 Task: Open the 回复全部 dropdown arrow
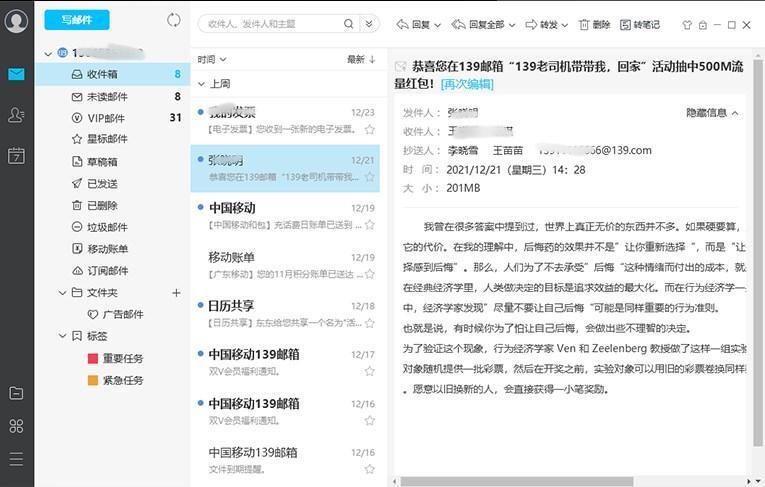point(512,25)
